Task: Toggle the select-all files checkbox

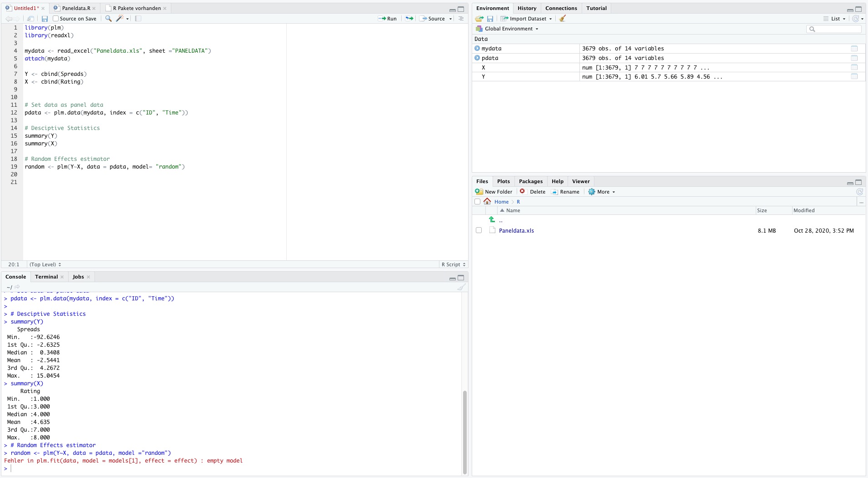Action: [x=477, y=202]
